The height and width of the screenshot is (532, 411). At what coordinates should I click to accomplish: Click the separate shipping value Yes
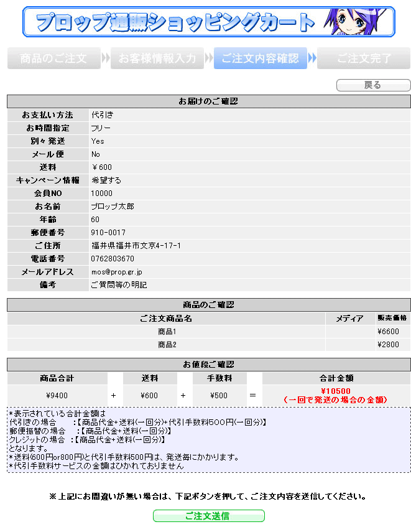(98, 141)
